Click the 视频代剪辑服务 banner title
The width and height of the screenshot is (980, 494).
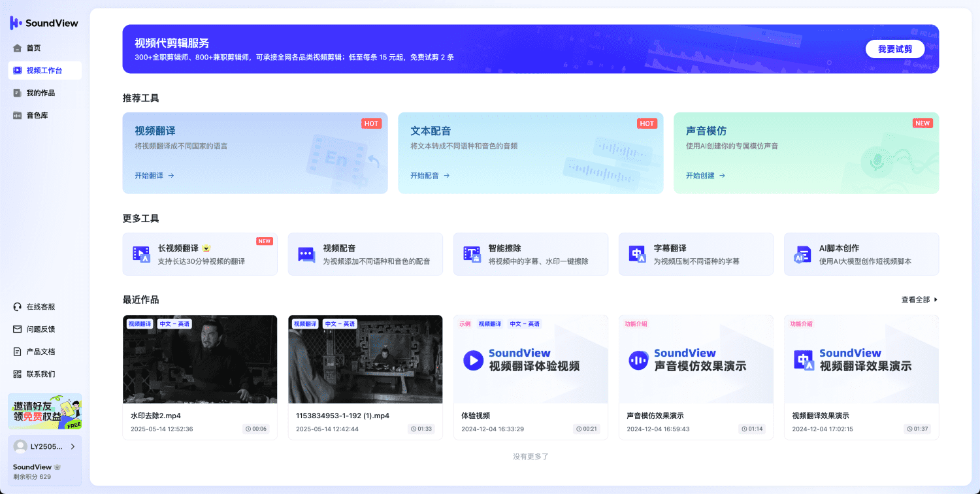pyautogui.click(x=172, y=43)
